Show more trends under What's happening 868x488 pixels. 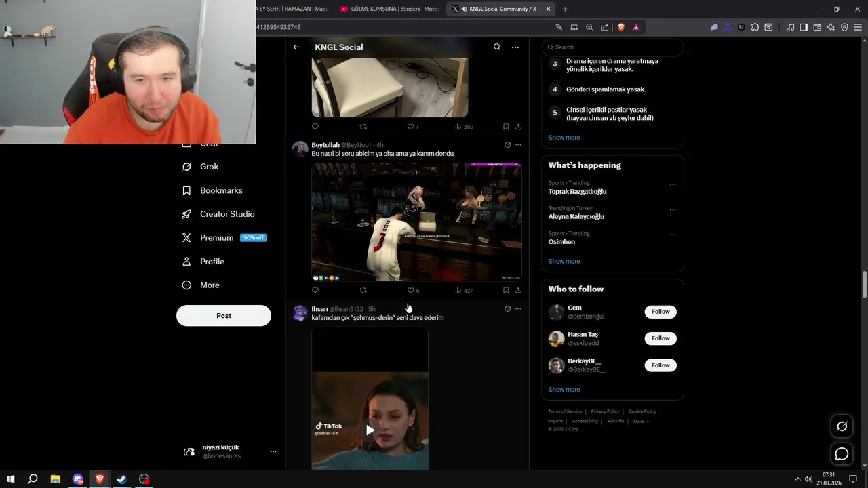click(564, 262)
